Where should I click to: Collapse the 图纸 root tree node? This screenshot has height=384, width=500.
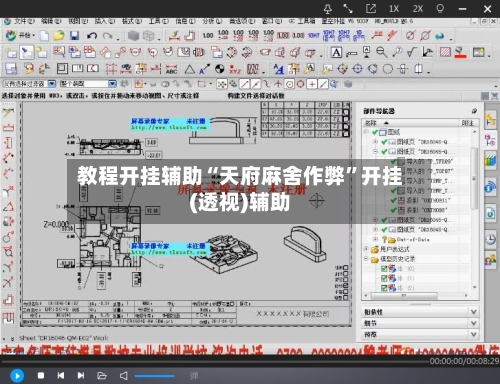point(367,132)
